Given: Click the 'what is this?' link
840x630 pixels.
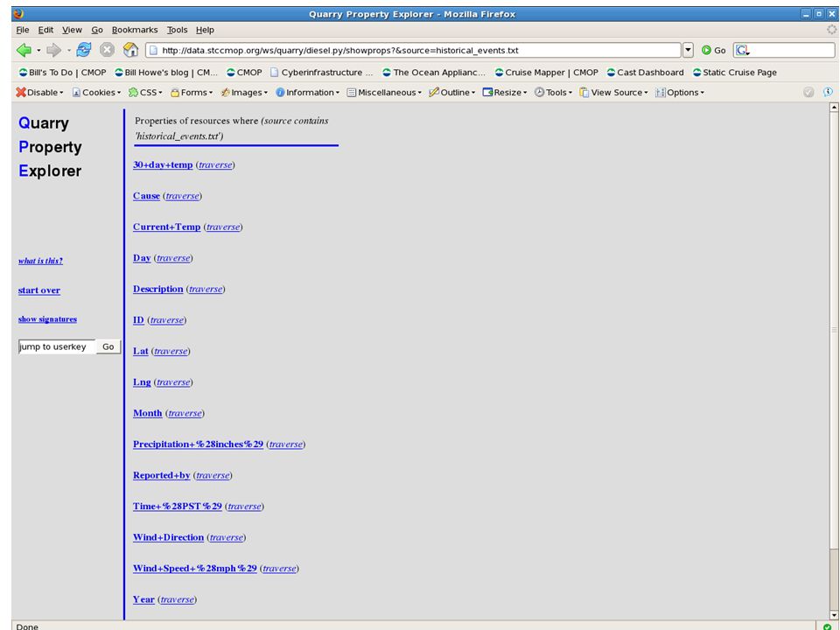Looking at the screenshot, I should 40,261.
